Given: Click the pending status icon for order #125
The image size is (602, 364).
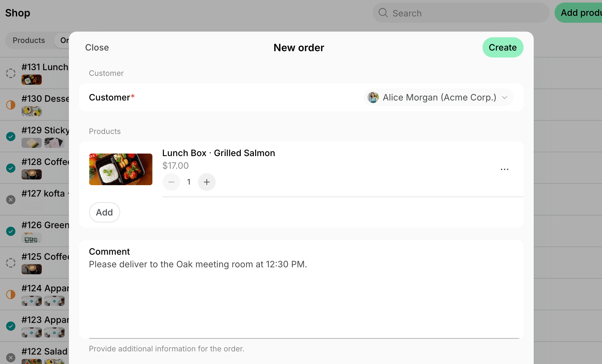Looking at the screenshot, I should pyautogui.click(x=11, y=263).
